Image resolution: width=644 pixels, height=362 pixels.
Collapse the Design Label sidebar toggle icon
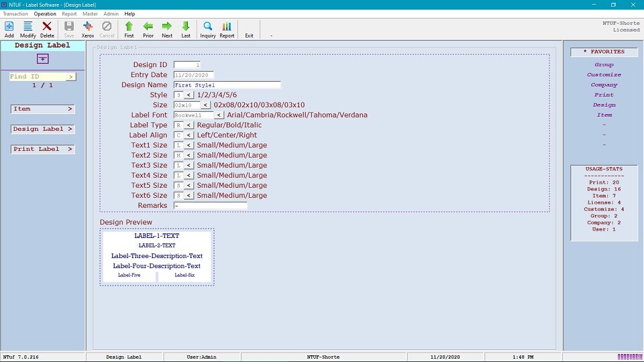[42, 59]
